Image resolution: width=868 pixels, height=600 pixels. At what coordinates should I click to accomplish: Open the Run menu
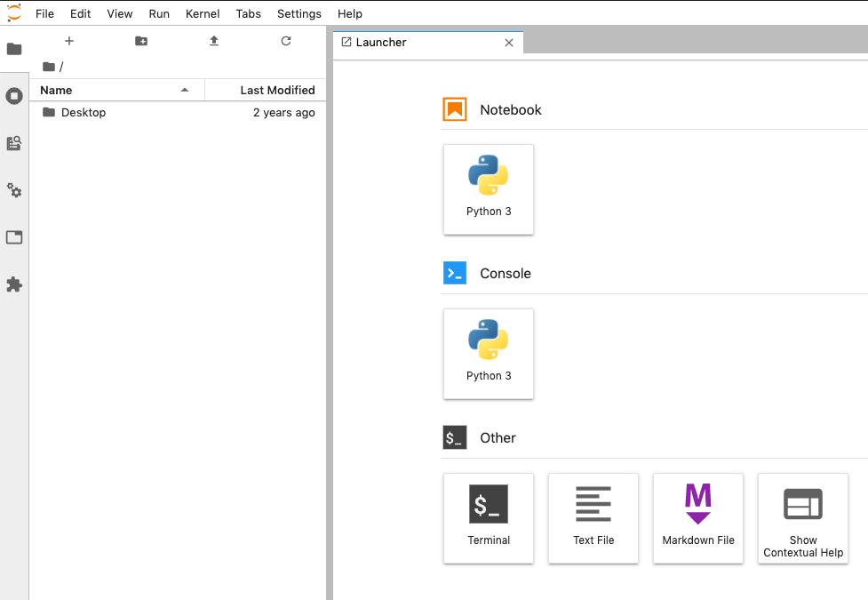pos(159,13)
